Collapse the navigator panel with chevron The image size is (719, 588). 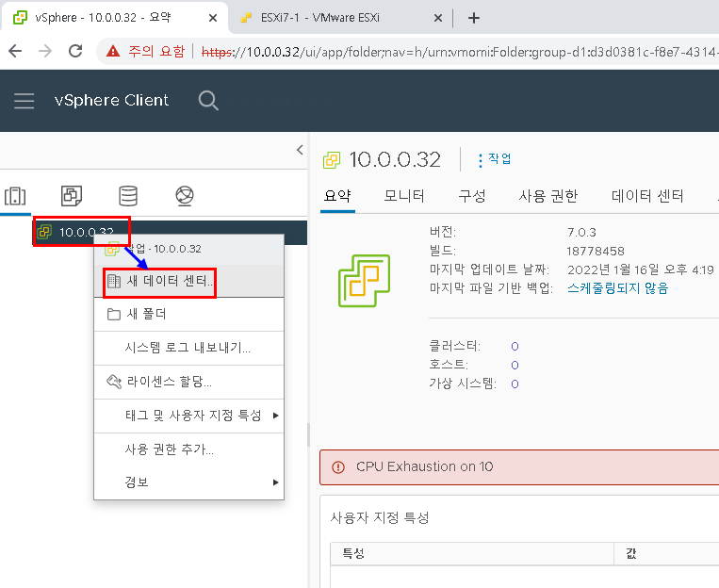click(300, 150)
